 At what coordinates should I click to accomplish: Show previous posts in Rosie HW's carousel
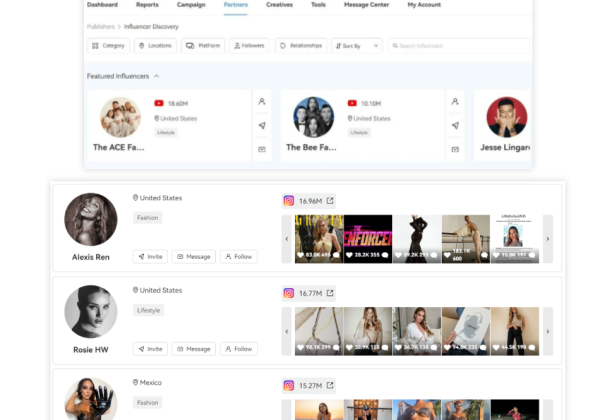(x=287, y=331)
